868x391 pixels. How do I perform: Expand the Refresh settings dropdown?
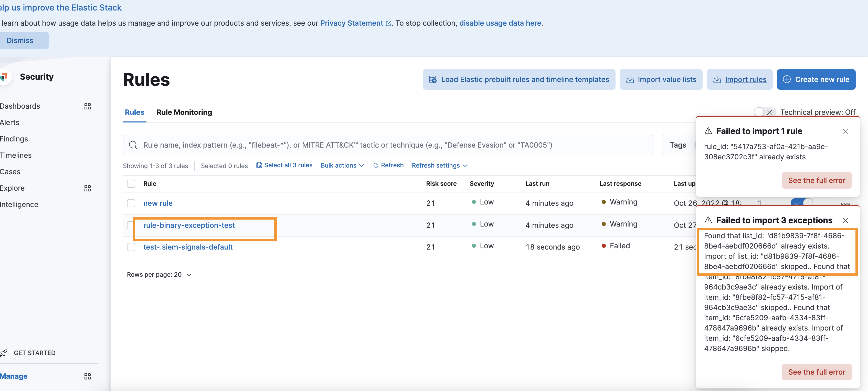(x=439, y=165)
